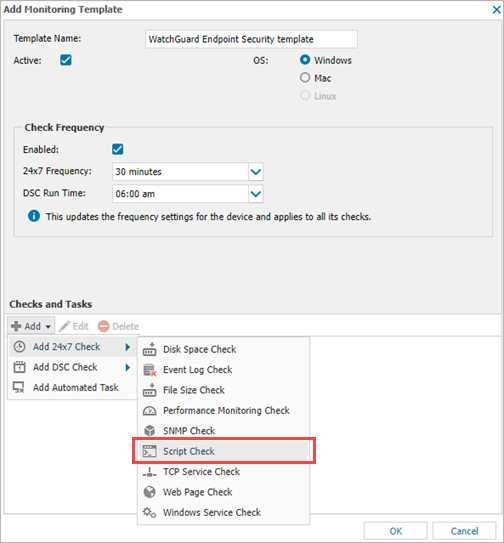Click the plus icon on Add button

[16, 326]
